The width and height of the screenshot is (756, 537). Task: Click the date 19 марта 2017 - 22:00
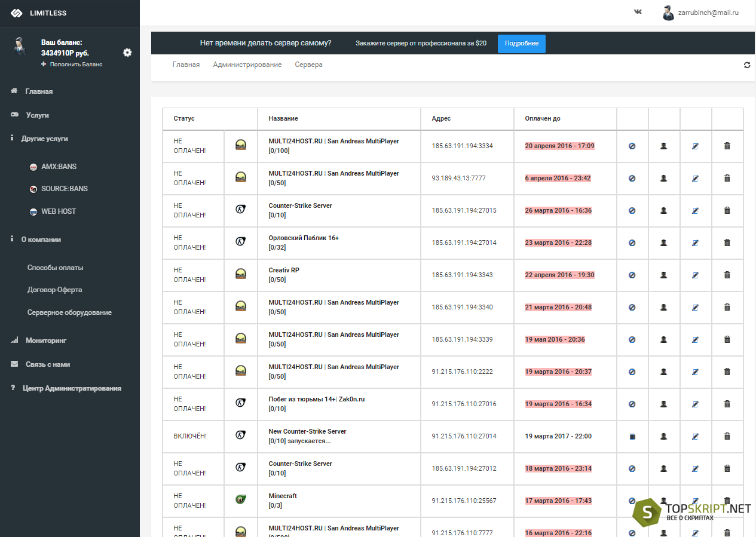pyautogui.click(x=558, y=436)
